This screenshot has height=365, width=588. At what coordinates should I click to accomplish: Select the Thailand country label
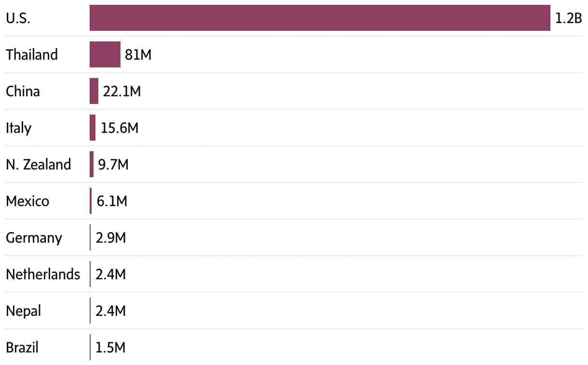tap(31, 54)
